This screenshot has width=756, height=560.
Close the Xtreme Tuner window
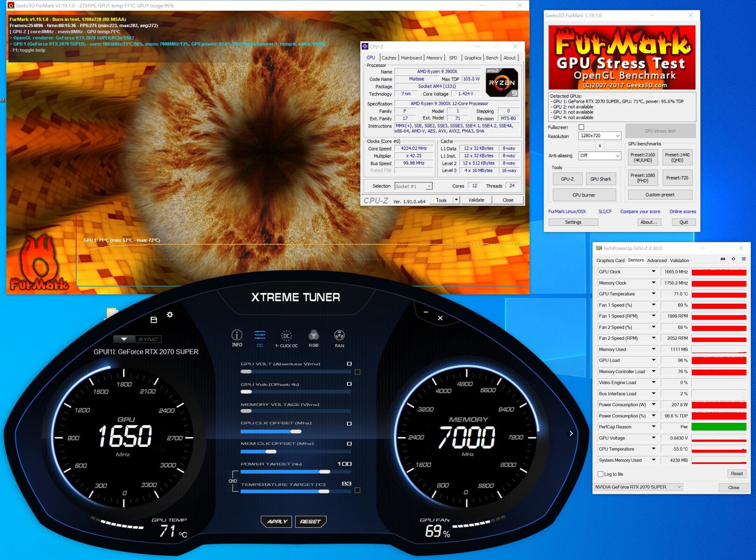pyautogui.click(x=440, y=318)
